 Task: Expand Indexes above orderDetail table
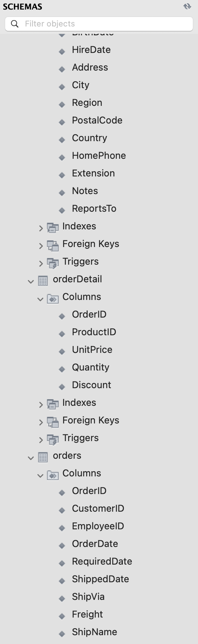tap(41, 228)
